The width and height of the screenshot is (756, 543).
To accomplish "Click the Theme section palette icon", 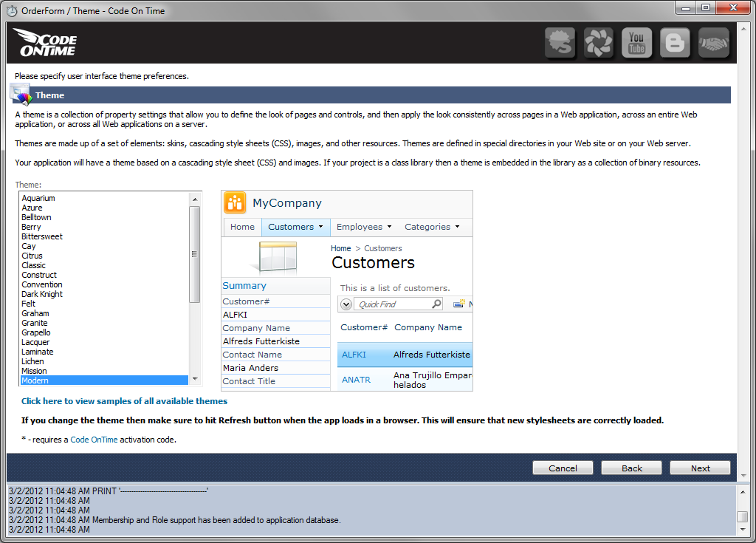I will [x=21, y=95].
